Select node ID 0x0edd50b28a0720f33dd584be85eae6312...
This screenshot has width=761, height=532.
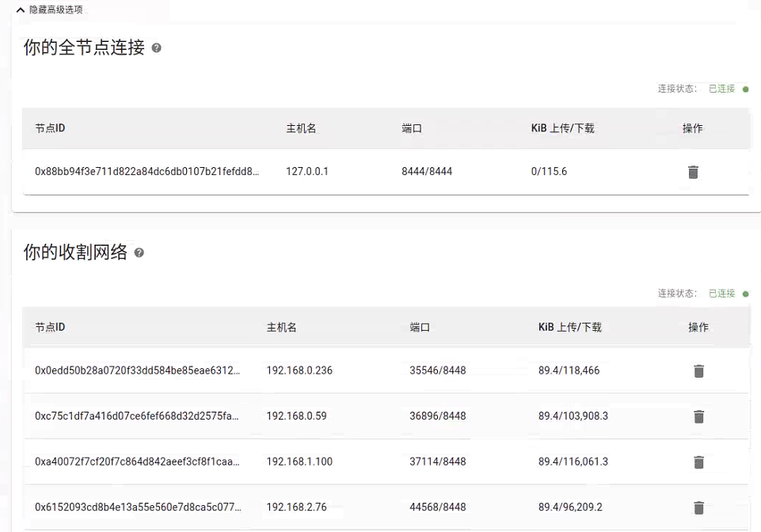(137, 370)
